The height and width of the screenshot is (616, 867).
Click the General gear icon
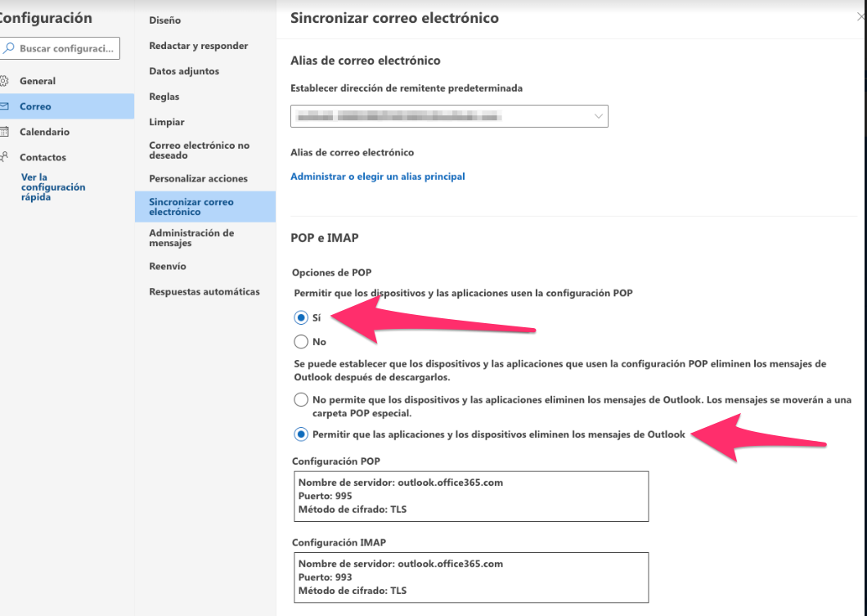[4, 81]
